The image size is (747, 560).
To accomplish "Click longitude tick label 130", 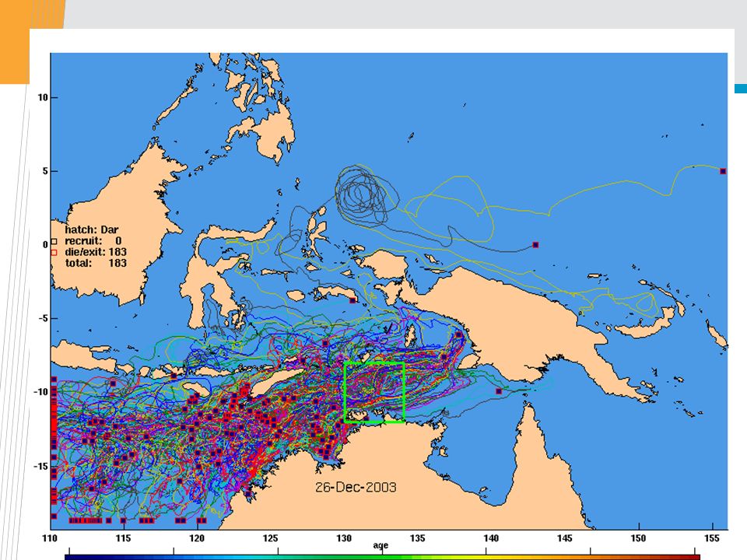I will point(344,538).
